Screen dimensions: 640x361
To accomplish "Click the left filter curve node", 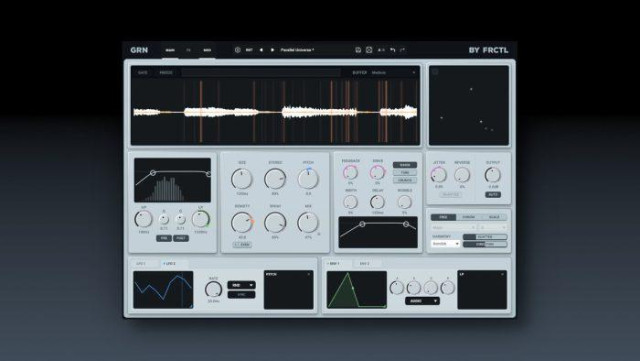I will 153,173.
